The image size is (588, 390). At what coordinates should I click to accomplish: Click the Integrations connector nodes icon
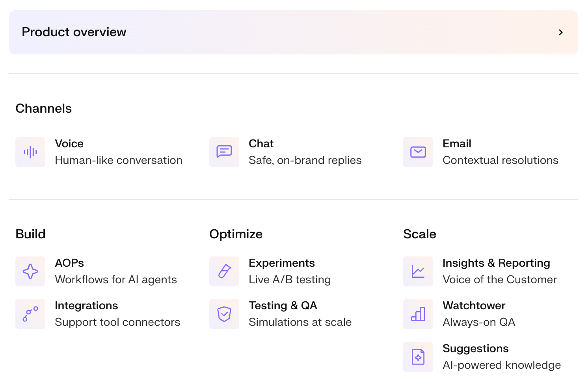point(30,314)
